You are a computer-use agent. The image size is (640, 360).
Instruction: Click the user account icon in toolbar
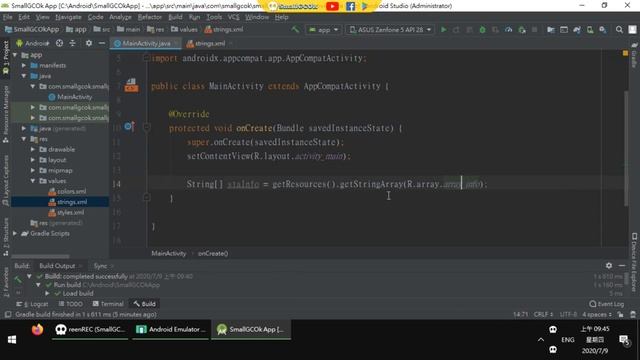(x=632, y=30)
